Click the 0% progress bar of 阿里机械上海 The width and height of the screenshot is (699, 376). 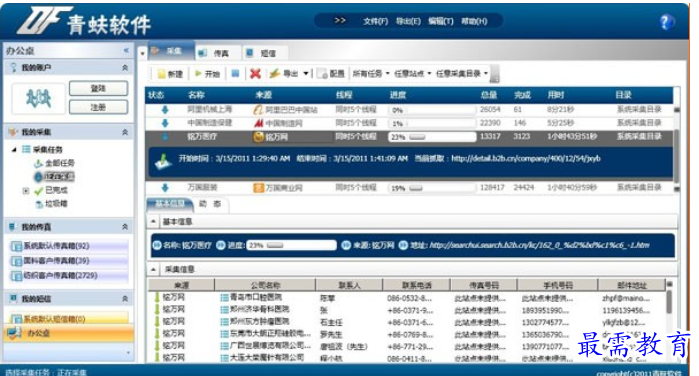coord(432,110)
